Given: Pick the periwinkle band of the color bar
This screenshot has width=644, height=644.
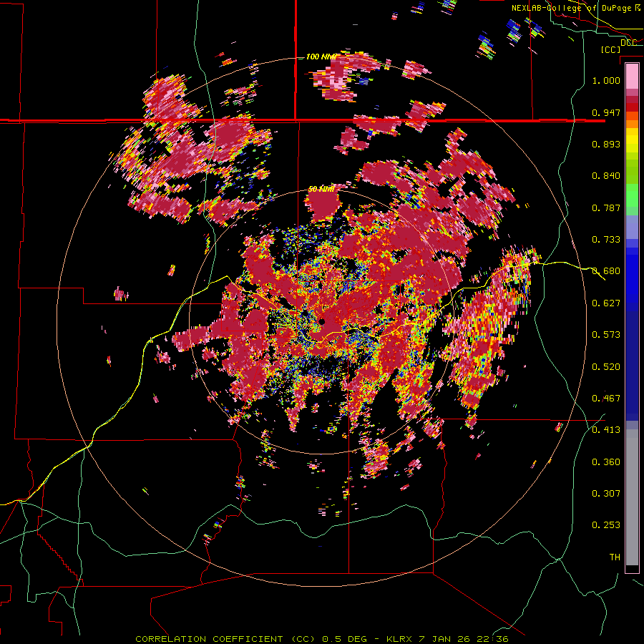Looking at the screenshot, I should pos(632,227).
